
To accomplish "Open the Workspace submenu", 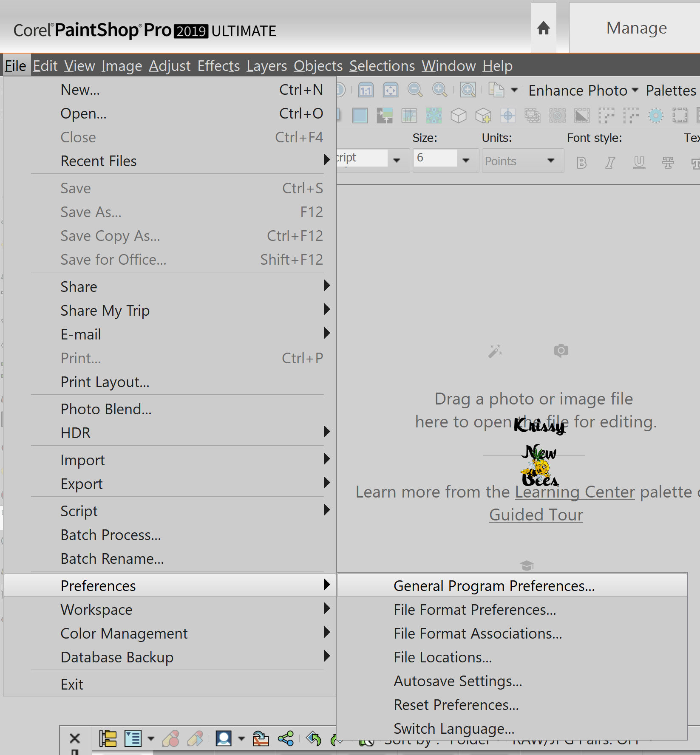I will [170, 610].
